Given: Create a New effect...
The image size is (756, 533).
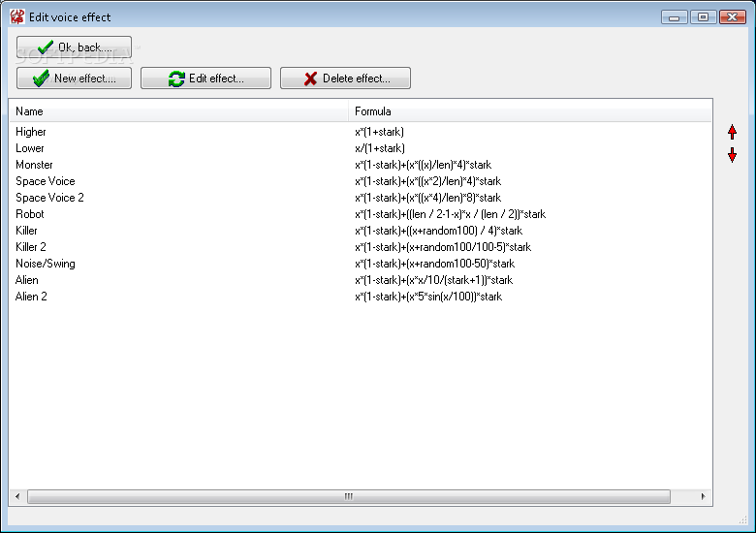Looking at the screenshot, I should click(x=74, y=78).
